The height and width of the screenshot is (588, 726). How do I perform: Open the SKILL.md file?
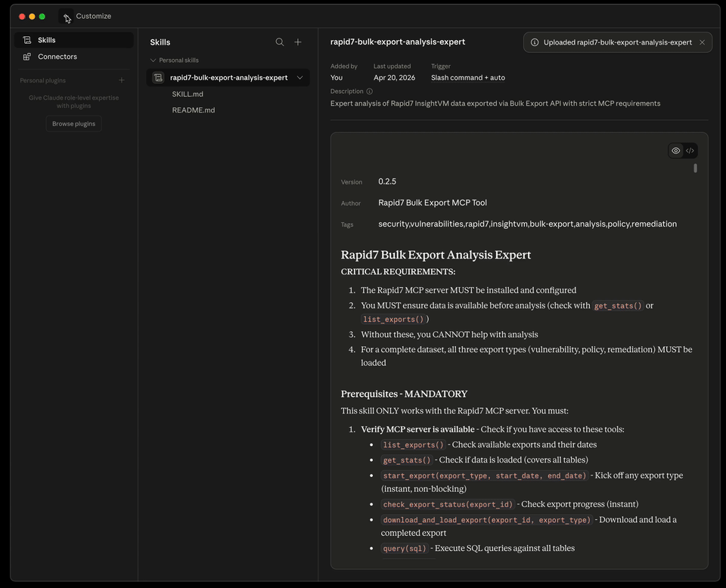click(188, 94)
